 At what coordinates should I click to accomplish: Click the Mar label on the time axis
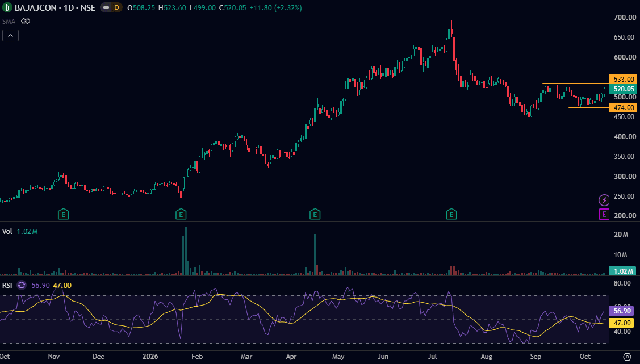point(246,357)
